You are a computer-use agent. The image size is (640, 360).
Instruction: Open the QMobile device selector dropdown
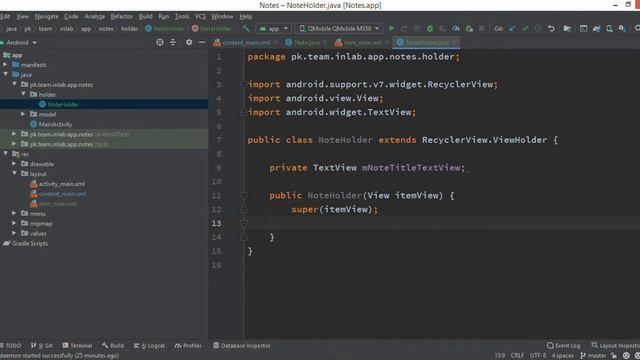[339, 29]
